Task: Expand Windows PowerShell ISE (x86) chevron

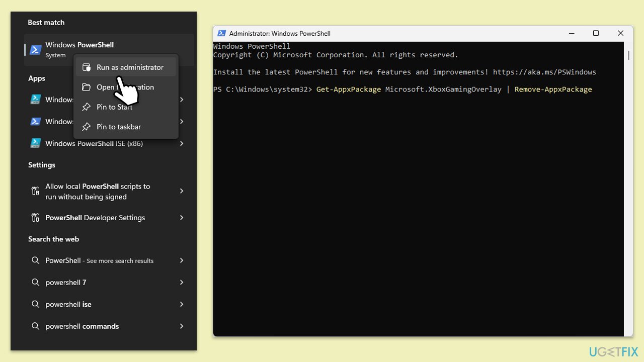Action: 182,144
